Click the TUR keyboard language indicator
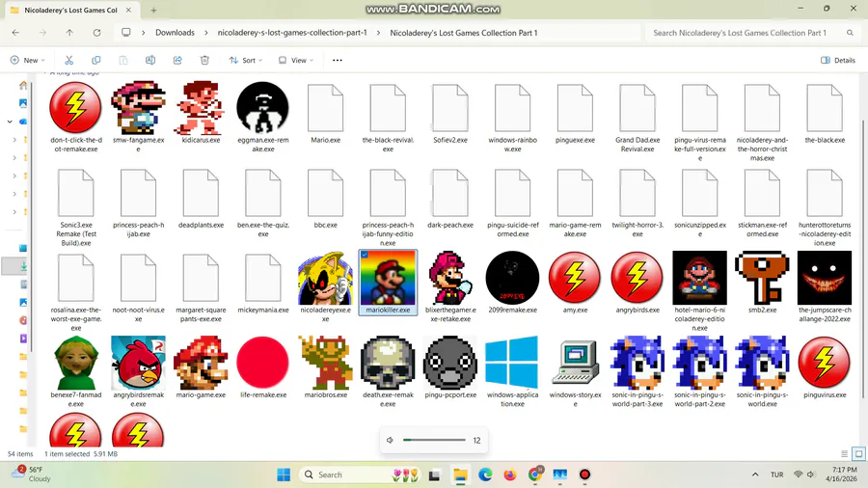Viewport: 868px width, 488px height. point(776,474)
